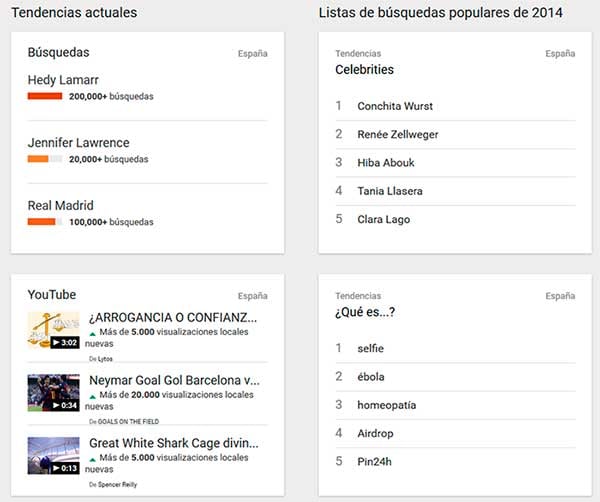This screenshot has height=502, width=600.
Task: Open channel 'De Lytos'
Action: click(101, 359)
